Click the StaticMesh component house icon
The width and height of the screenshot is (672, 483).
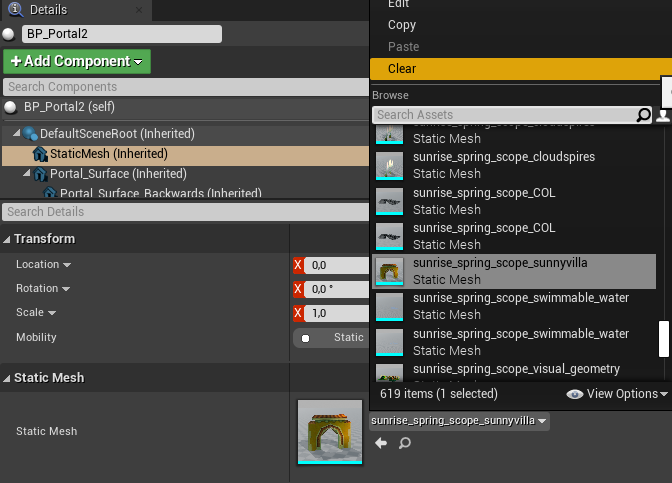[x=40, y=154]
